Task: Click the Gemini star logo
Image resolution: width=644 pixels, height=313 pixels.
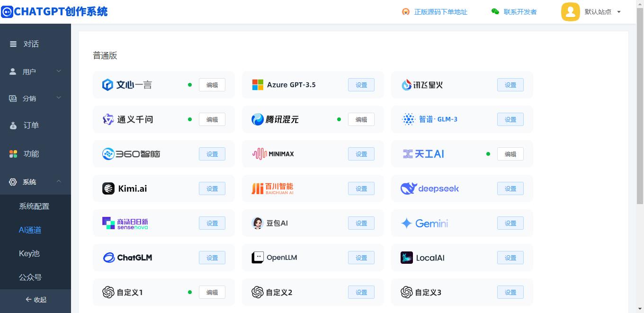Action: (406, 223)
